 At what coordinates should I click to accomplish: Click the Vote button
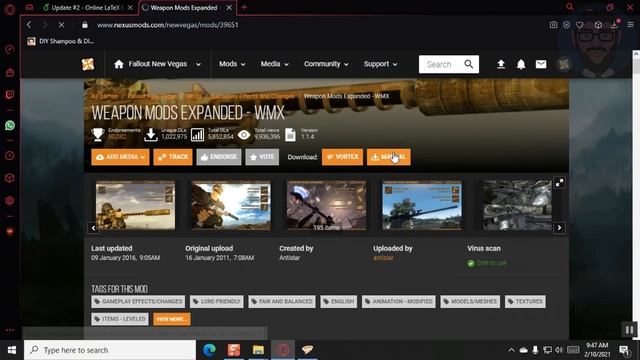262,157
